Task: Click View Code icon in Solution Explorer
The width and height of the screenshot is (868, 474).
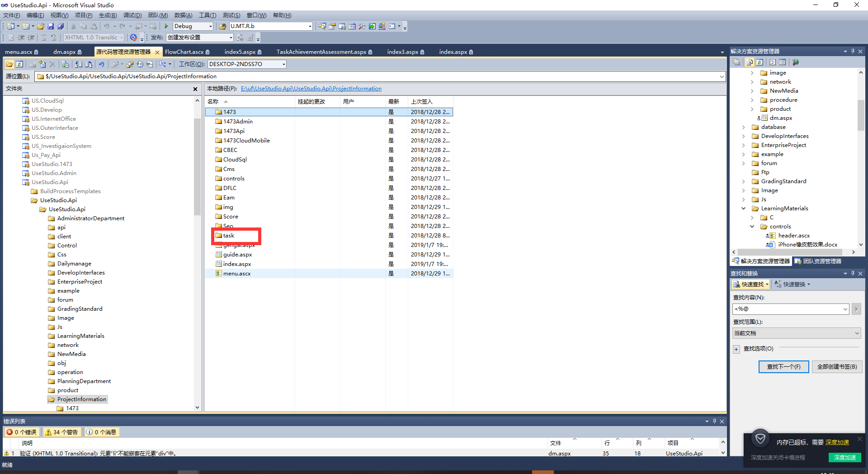Action: point(773,62)
